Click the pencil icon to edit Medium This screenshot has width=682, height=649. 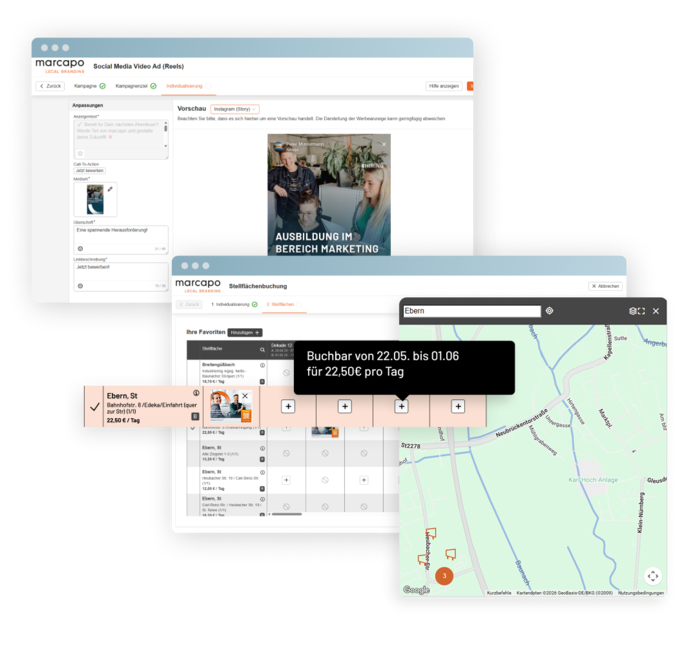pos(110,189)
